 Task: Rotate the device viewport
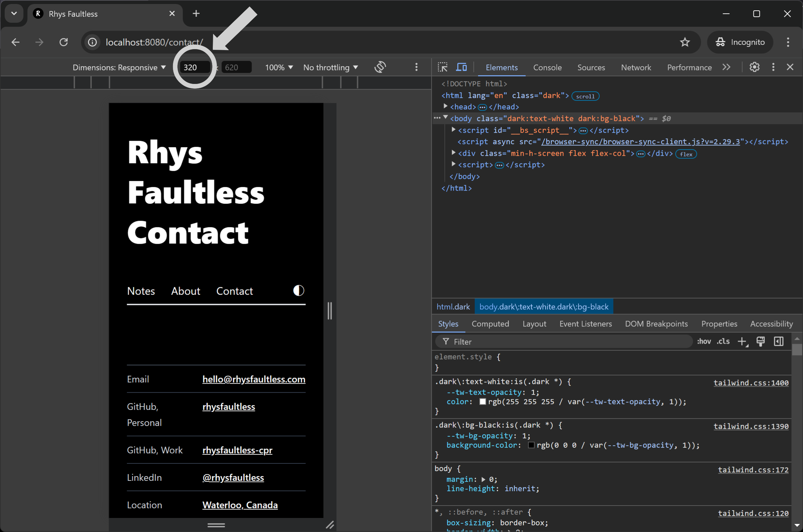click(380, 67)
